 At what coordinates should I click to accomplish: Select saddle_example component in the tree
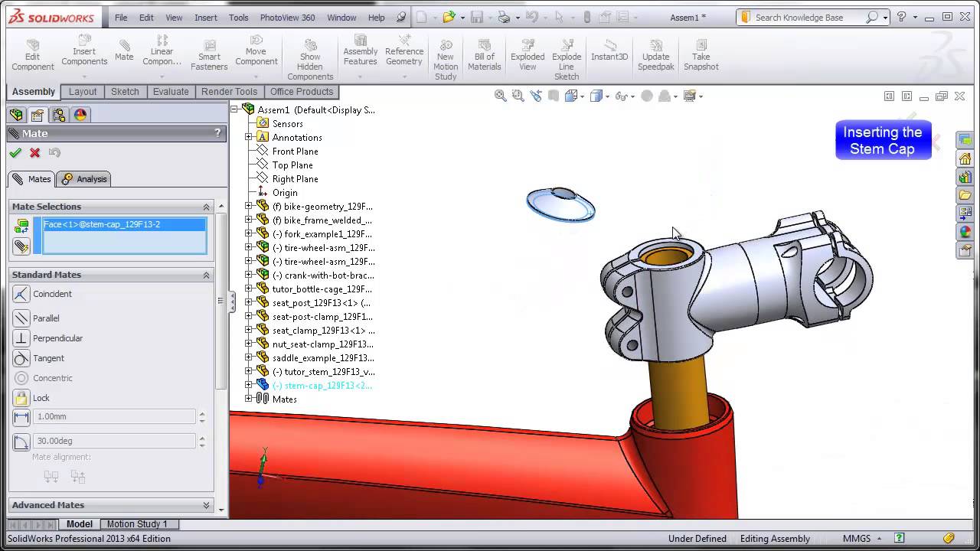click(323, 358)
